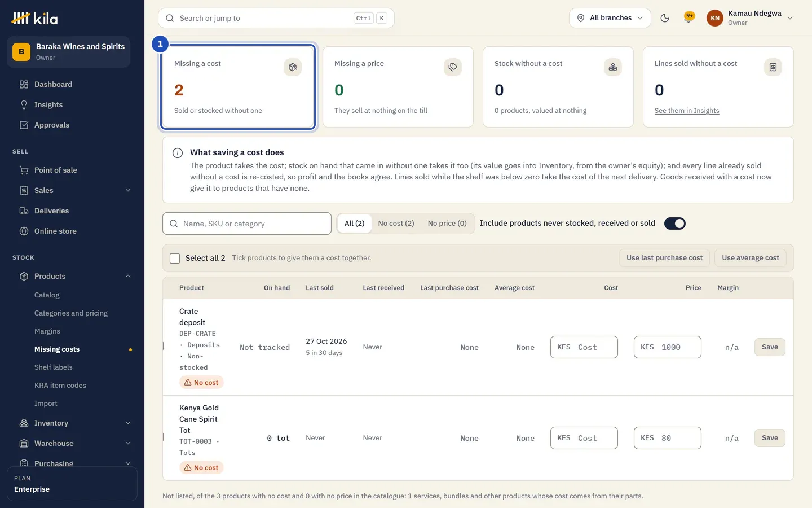Click the magnifier icon in product filter field
812x508 pixels.
[x=174, y=224]
